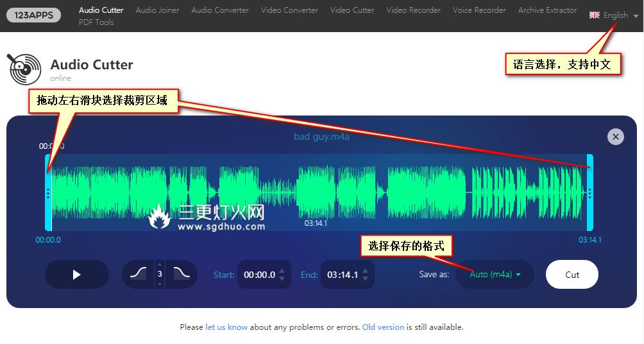Toggle the fade-in effect button

point(139,274)
